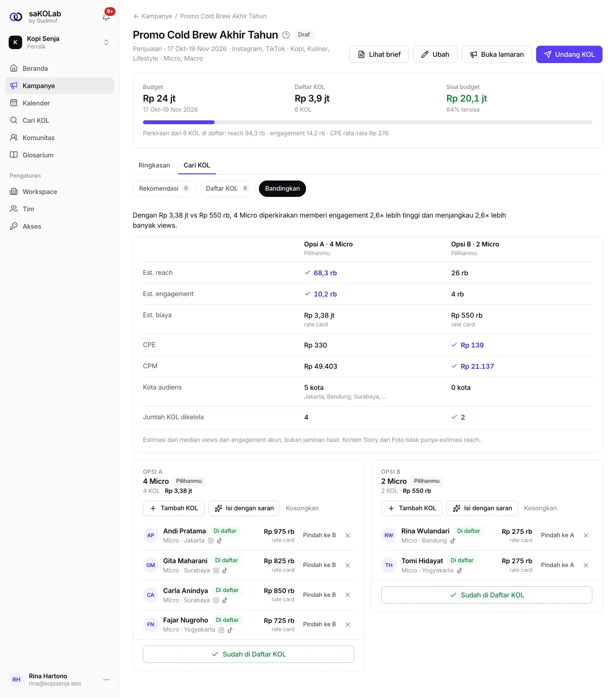616x698 pixels.
Task: Open the user menu three-dots icon
Action: pyautogui.click(x=106, y=680)
